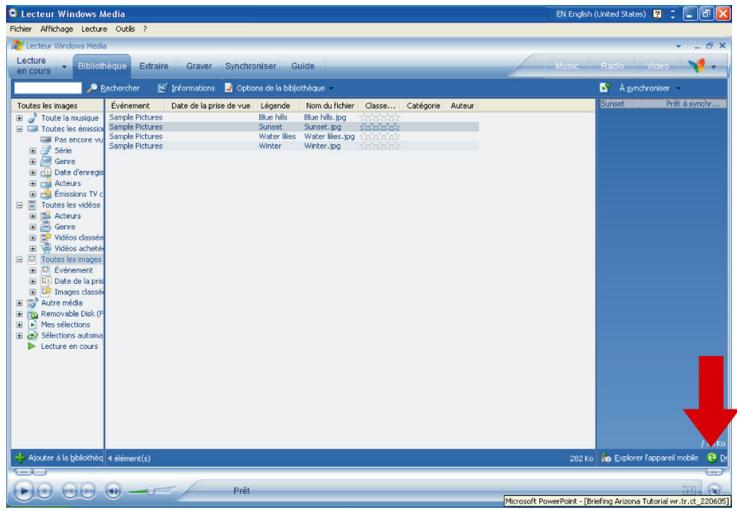Screen dimensions: 737x510
Task: Sort by Légende column header
Action: [x=275, y=106]
